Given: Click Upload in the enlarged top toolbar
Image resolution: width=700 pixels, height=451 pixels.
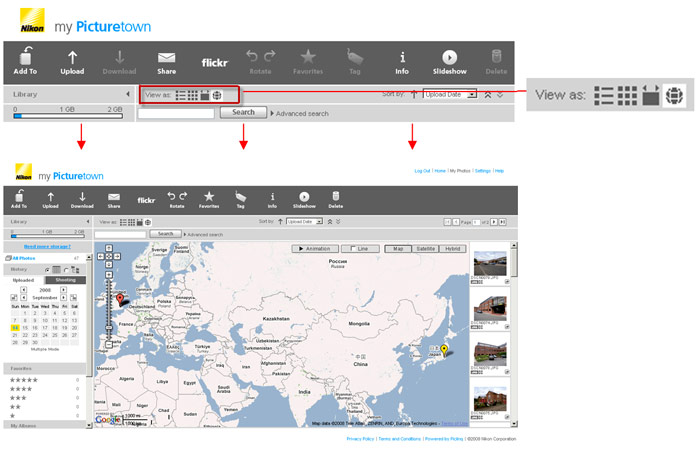Looking at the screenshot, I should [x=72, y=63].
